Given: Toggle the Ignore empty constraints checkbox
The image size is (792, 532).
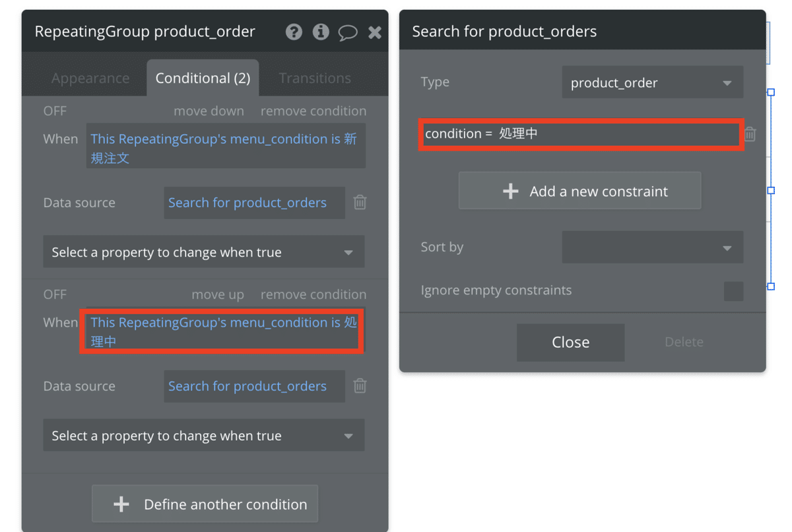Looking at the screenshot, I should point(733,291).
